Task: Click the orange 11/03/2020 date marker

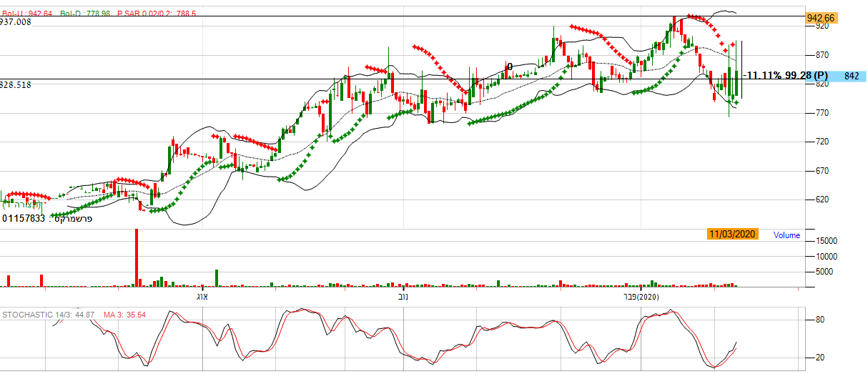Action: (x=731, y=235)
